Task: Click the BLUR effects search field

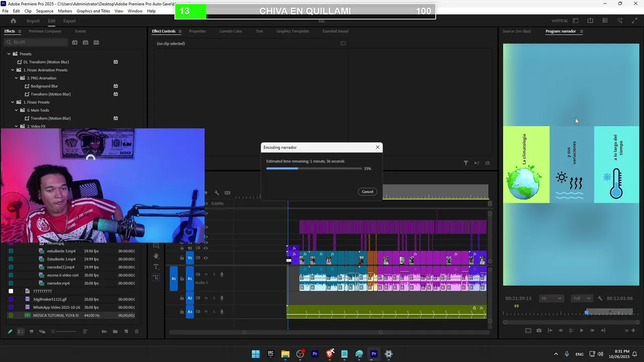Action: pos(35,42)
